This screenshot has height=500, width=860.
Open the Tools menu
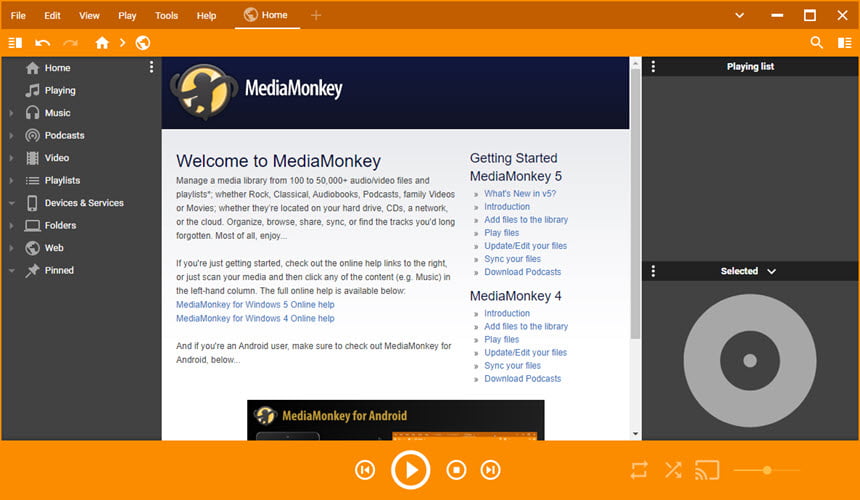click(x=166, y=15)
